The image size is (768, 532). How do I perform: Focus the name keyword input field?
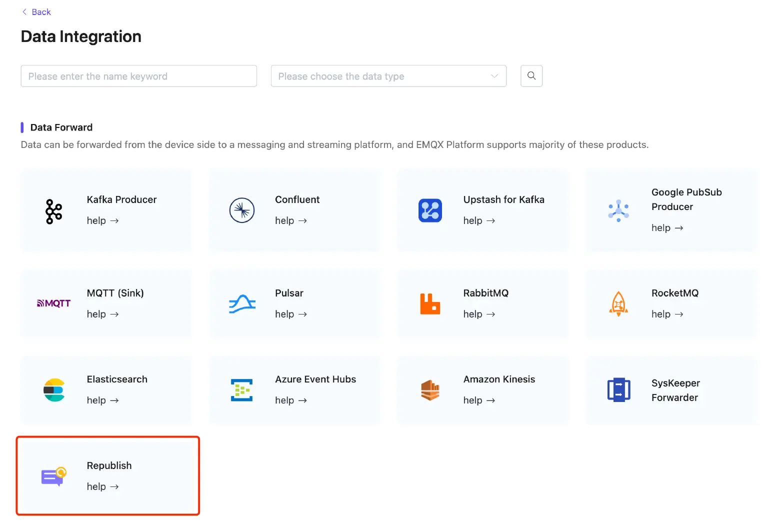click(138, 76)
